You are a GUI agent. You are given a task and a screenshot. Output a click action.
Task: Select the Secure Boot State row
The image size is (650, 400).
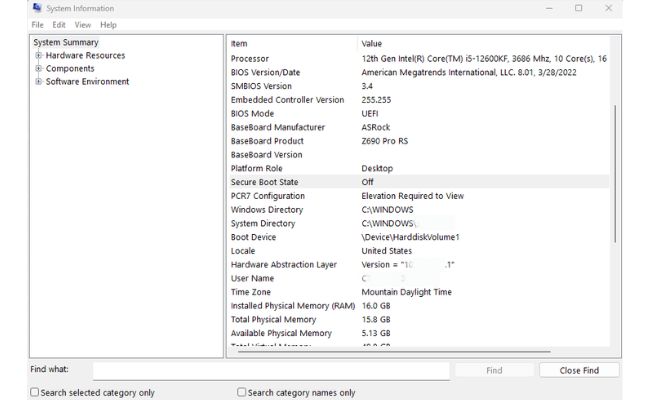[x=419, y=182]
